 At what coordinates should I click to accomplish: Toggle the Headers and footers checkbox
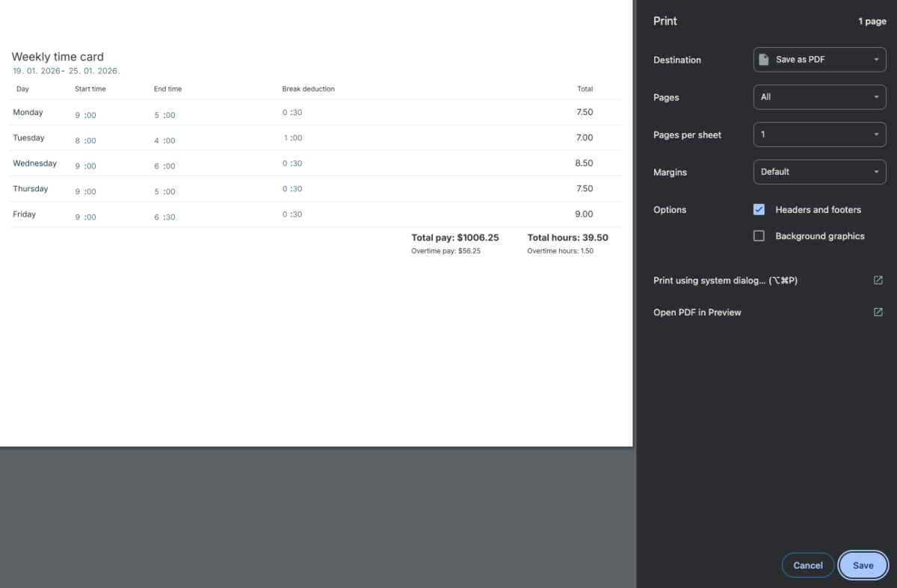coord(759,210)
